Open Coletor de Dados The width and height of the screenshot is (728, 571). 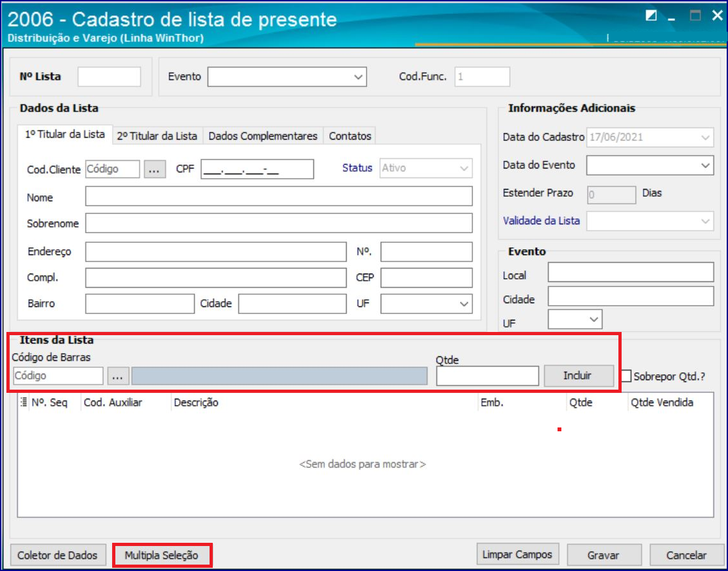tap(58, 555)
